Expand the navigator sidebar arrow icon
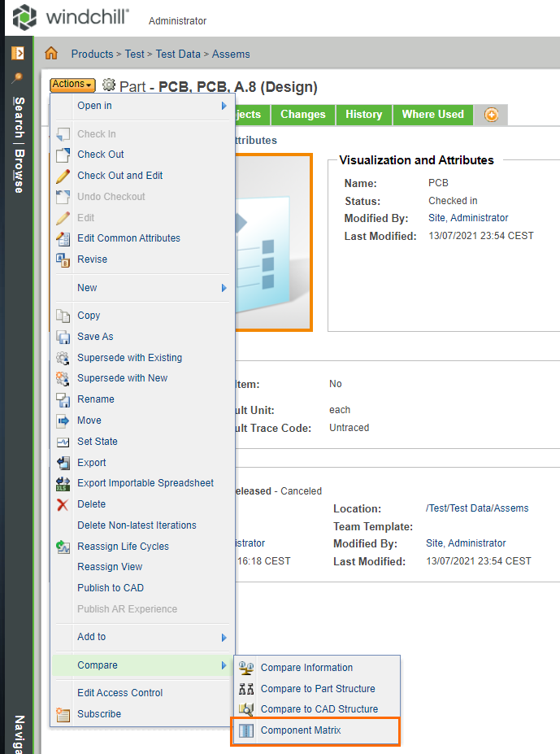 pos(18,53)
